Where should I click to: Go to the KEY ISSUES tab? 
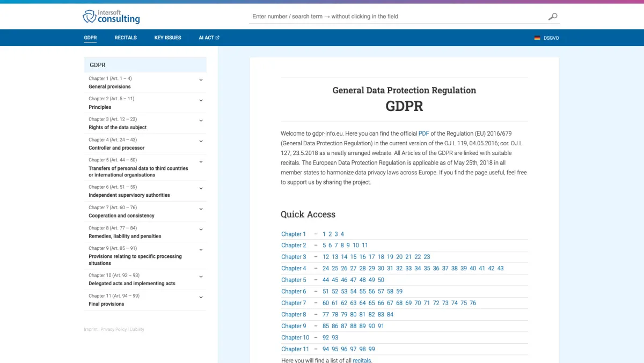[x=167, y=38]
